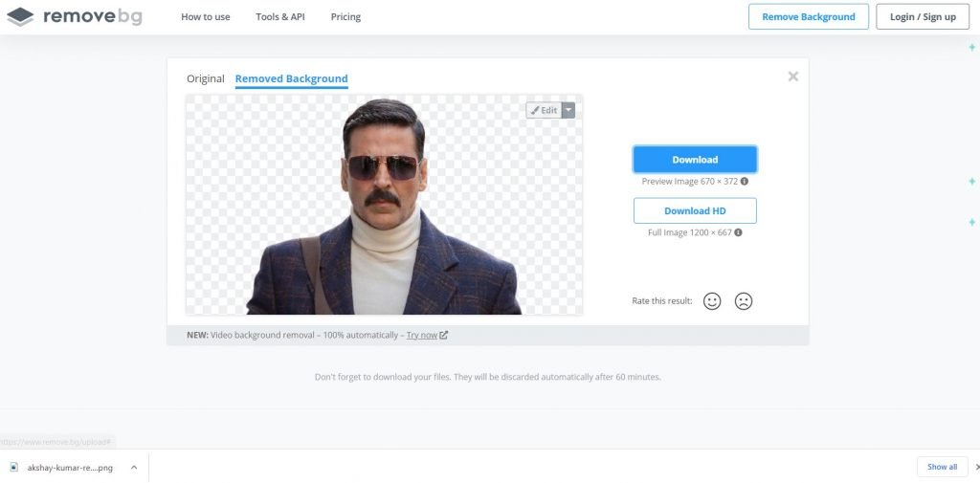Open options chevron for downloaded file
980x483 pixels.
(133, 467)
